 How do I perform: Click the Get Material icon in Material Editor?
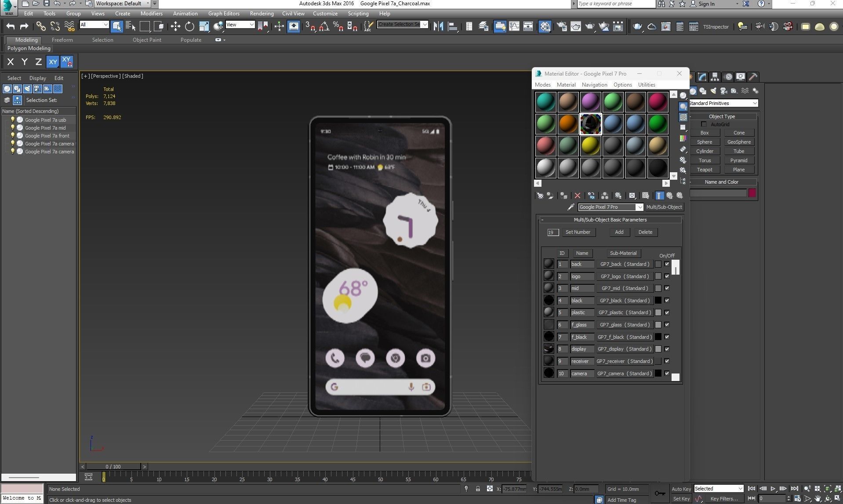pos(540,196)
